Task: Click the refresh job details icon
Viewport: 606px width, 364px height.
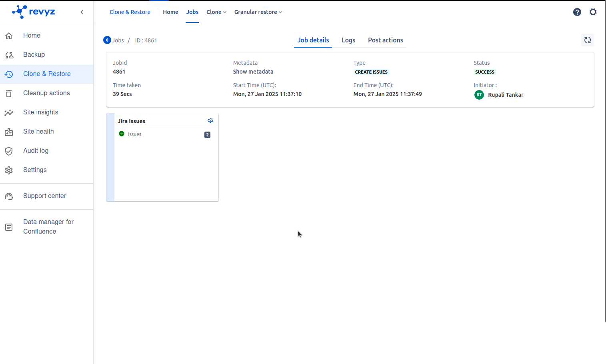Action: (587, 40)
